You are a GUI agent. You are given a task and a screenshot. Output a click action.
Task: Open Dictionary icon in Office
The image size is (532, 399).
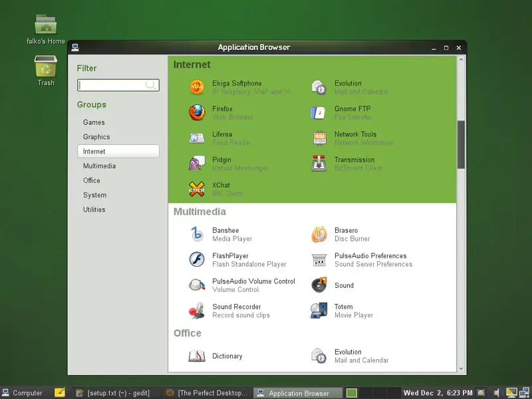197,356
